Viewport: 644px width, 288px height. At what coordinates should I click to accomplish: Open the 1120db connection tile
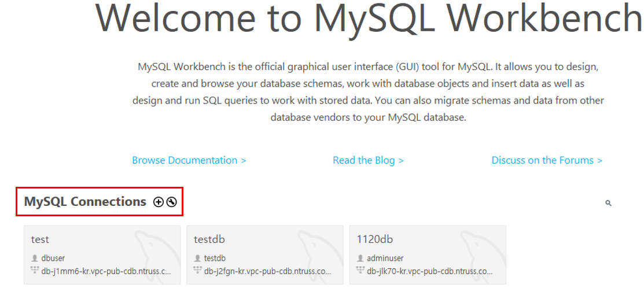(x=428, y=255)
